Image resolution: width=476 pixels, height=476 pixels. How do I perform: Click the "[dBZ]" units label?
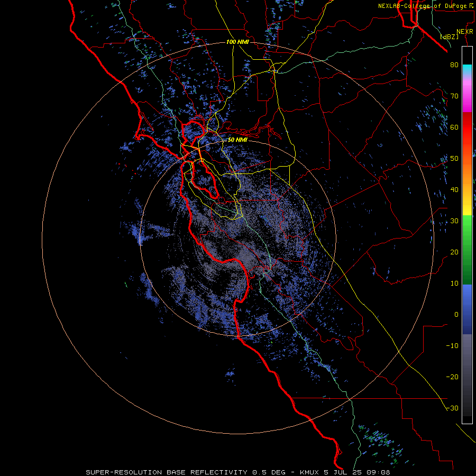coord(449,36)
